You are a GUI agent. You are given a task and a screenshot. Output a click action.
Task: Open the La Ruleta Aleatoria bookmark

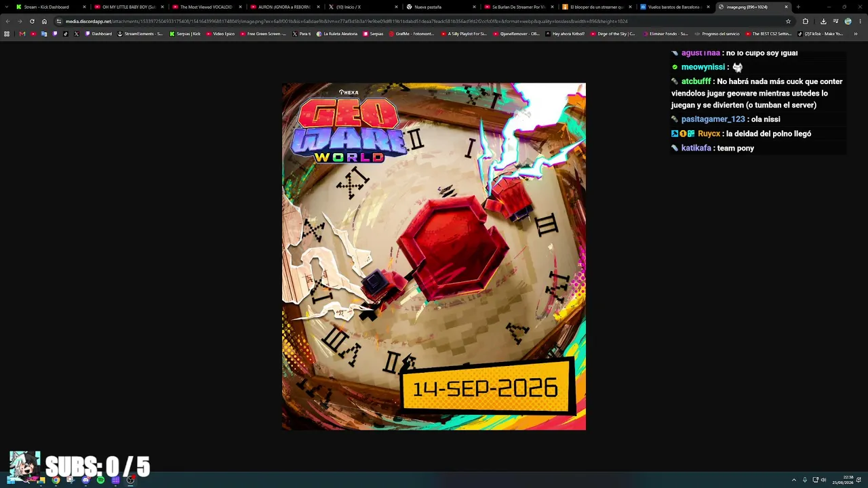click(338, 34)
